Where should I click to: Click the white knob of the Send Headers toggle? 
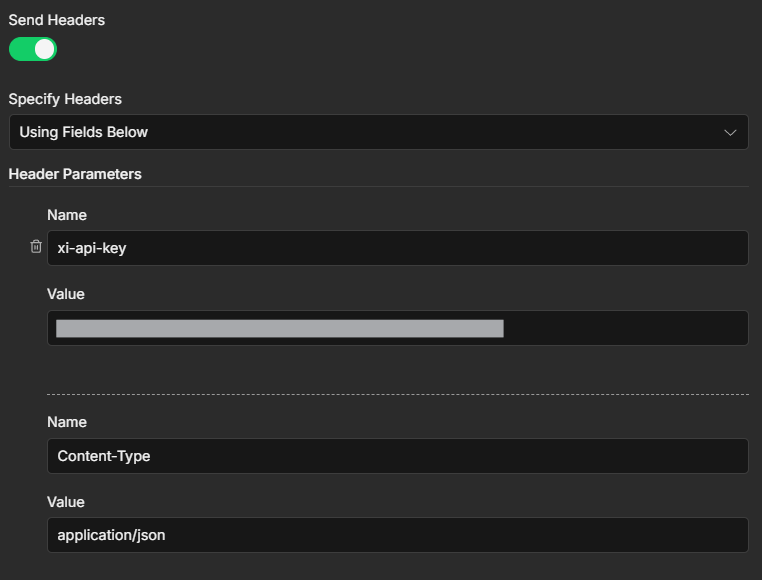pyautogui.click(x=44, y=49)
